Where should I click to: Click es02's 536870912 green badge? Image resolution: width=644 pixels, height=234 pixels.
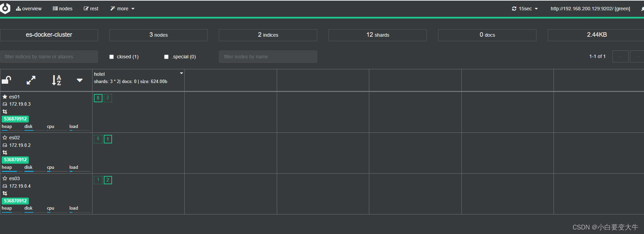[15, 160]
